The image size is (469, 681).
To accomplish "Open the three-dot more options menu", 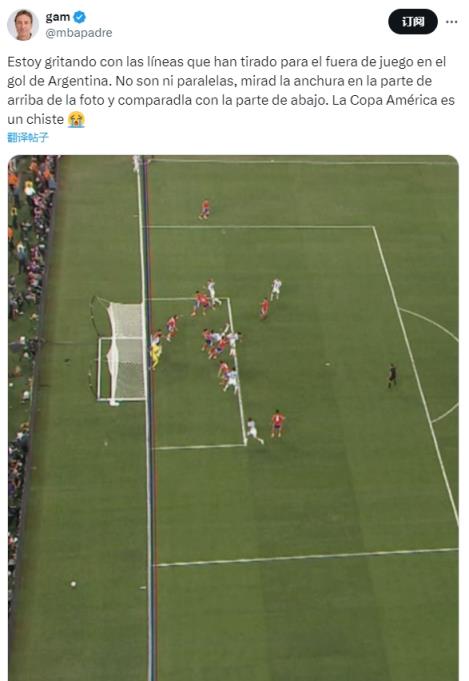I will (x=452, y=22).
